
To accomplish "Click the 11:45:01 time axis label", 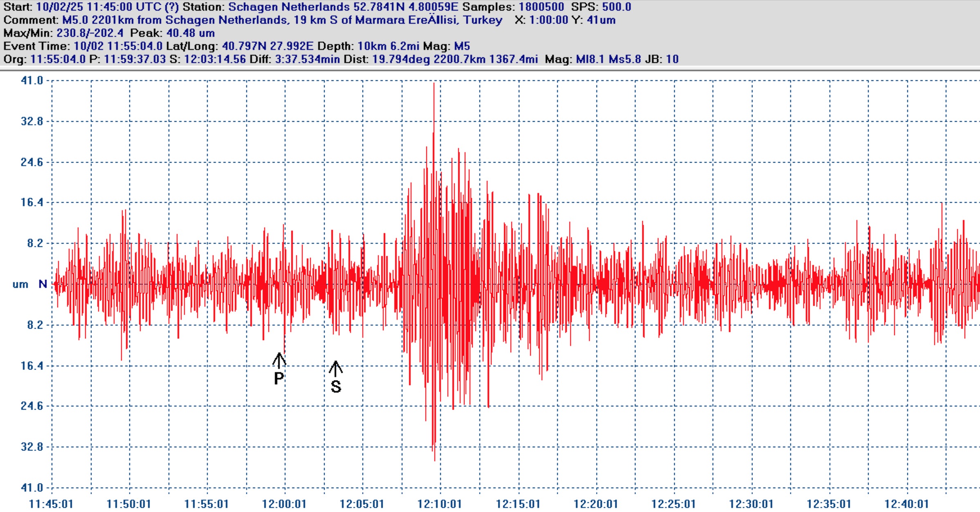I will click(x=51, y=504).
